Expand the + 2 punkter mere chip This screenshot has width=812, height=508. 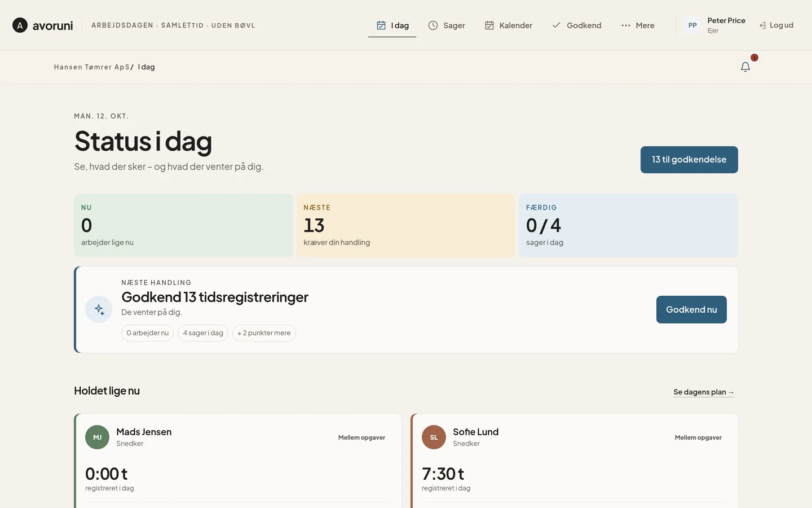tap(264, 333)
